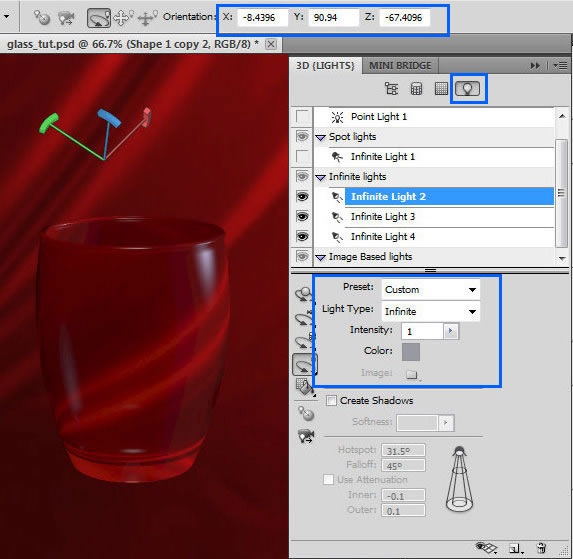Open the 3D panel flyout menu
Image resolution: width=573 pixels, height=559 pixels.
[x=560, y=66]
